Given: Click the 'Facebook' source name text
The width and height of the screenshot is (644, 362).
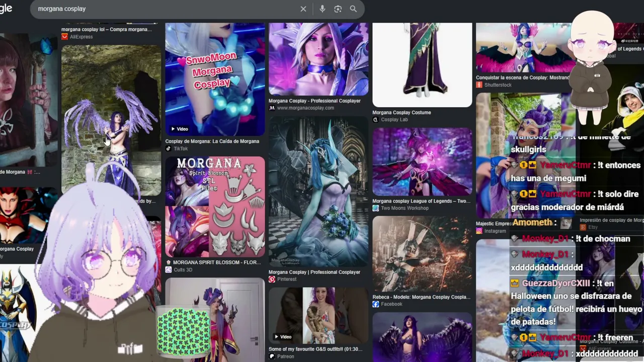Looking at the screenshot, I should point(392,304).
